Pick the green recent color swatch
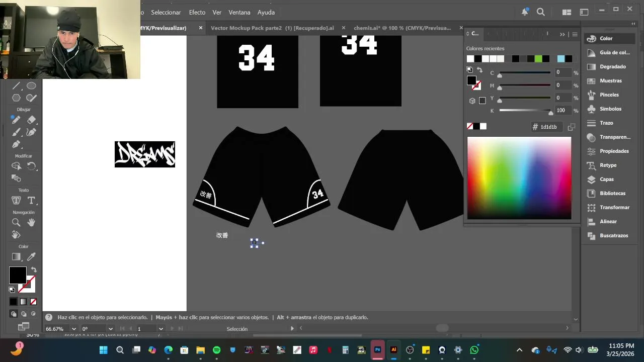Image resolution: width=644 pixels, height=362 pixels. click(538, 59)
